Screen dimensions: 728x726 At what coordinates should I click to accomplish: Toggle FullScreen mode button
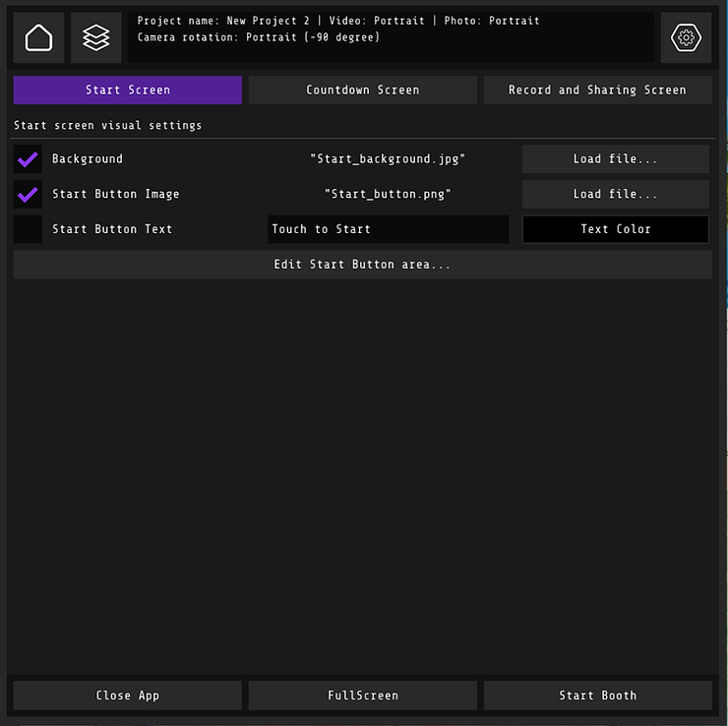pyautogui.click(x=363, y=696)
